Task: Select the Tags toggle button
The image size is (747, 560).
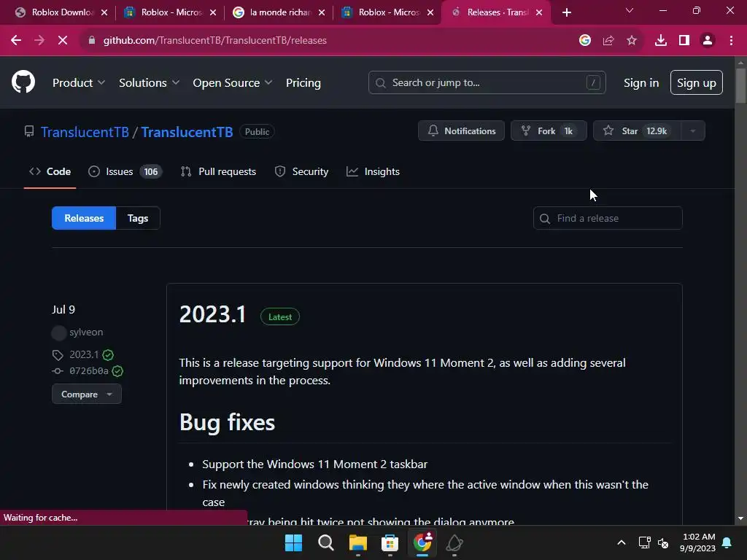Action: (x=138, y=218)
